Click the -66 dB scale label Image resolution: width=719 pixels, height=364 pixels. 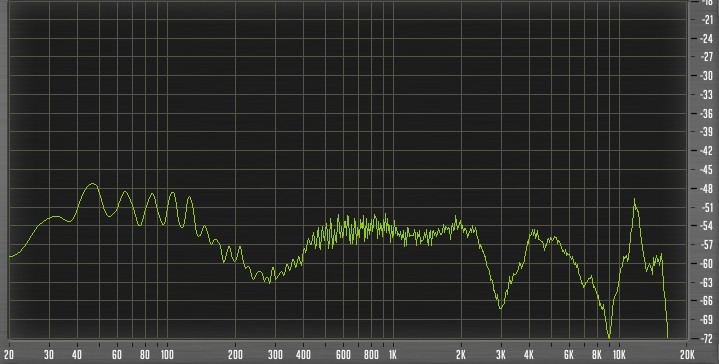[707, 301]
